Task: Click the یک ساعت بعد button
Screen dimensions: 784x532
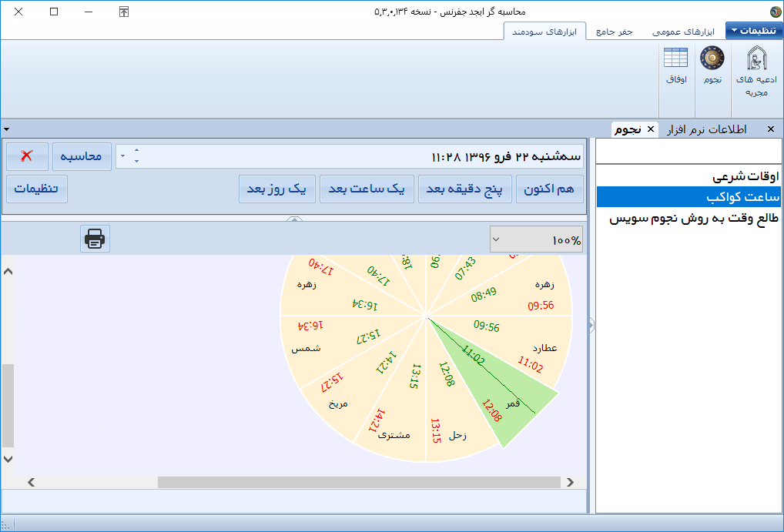Action: tap(367, 189)
